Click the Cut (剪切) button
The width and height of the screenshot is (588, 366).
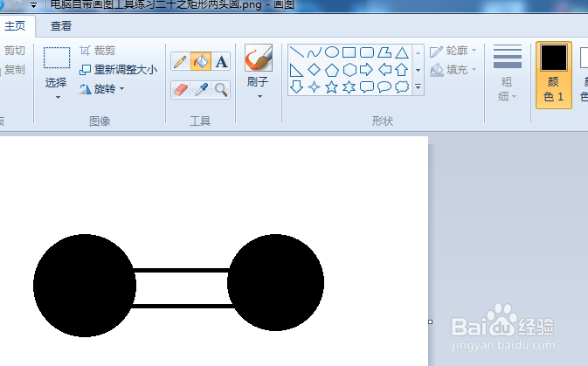click(x=14, y=51)
